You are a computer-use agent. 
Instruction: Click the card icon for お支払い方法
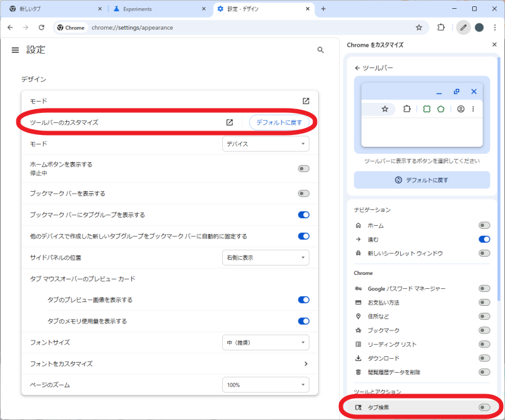[358, 303]
